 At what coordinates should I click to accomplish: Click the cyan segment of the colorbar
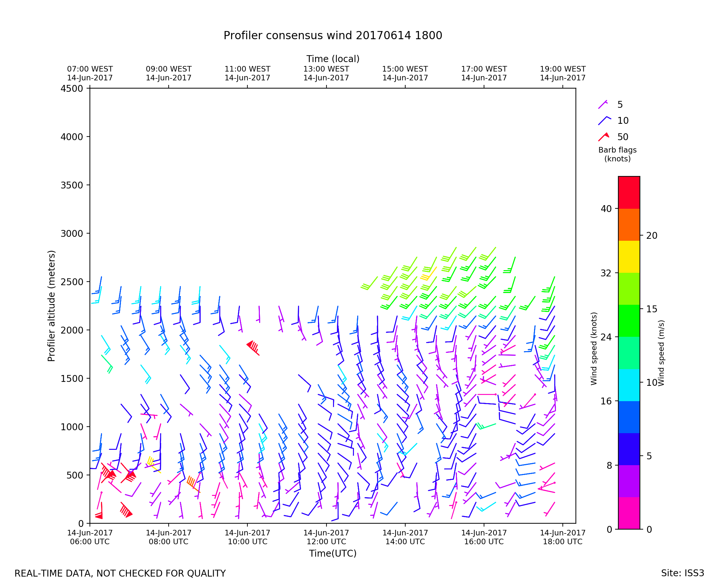pyautogui.click(x=629, y=385)
